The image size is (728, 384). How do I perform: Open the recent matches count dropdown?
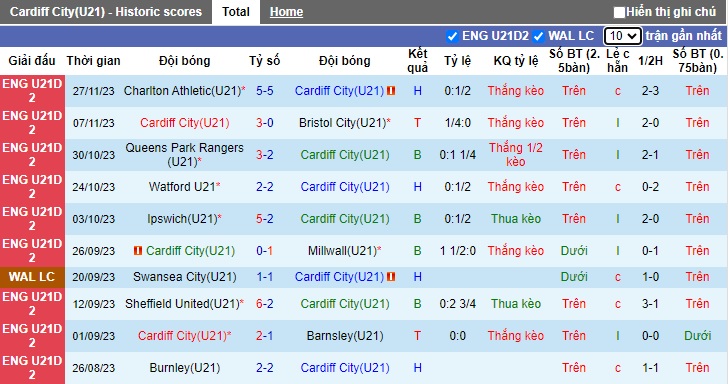623,36
